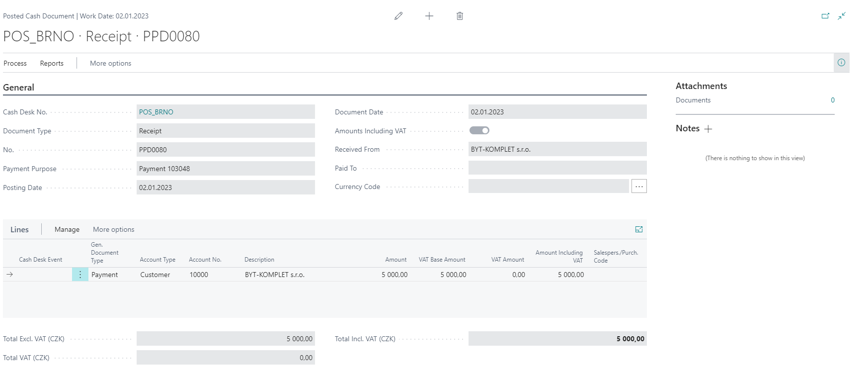The image size is (868, 381).
Task: Click VAT Amount column header
Action: point(507,260)
